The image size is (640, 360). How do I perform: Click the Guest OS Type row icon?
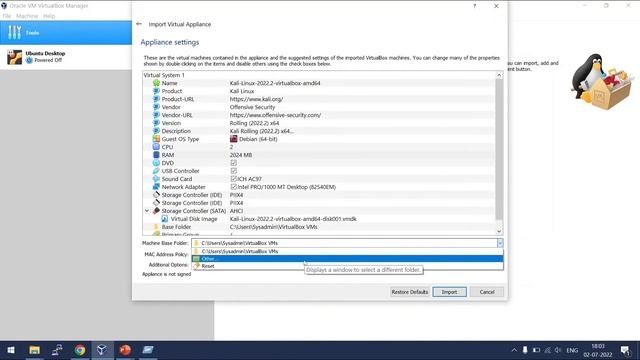click(156, 139)
